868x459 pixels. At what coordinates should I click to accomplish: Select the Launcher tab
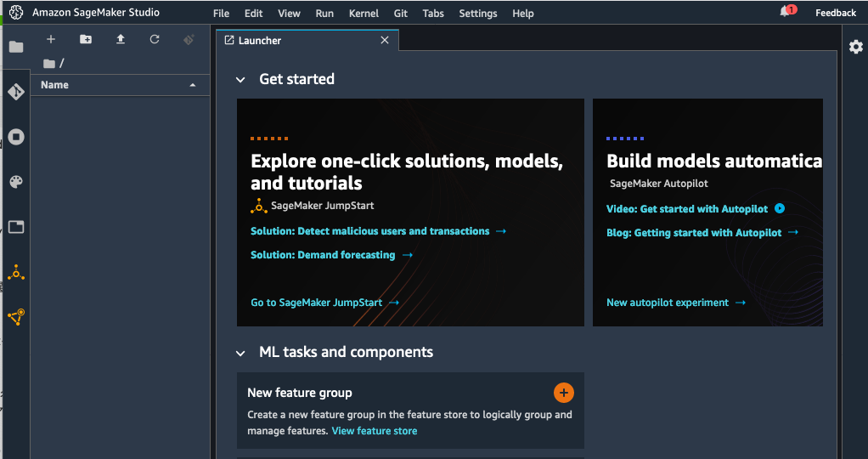point(307,40)
